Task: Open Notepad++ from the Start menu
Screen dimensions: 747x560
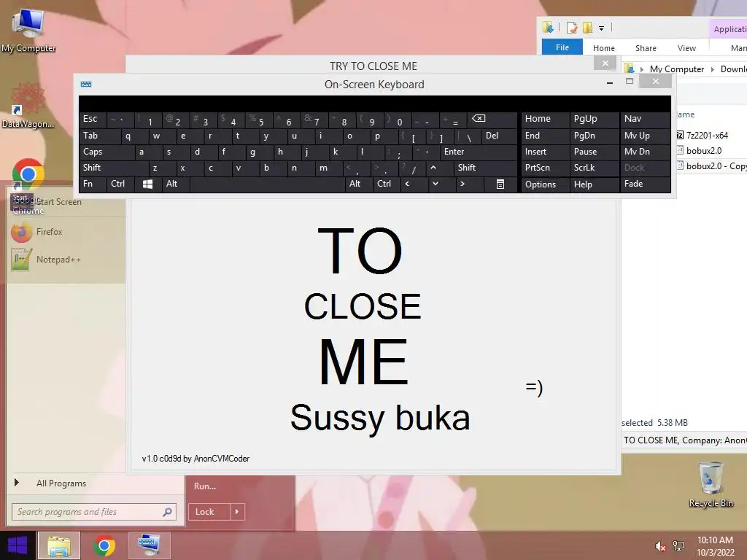Action: pyautogui.click(x=46, y=260)
